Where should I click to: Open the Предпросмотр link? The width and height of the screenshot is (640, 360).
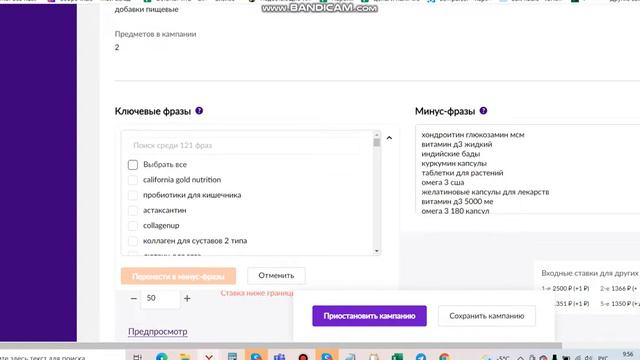point(158,331)
